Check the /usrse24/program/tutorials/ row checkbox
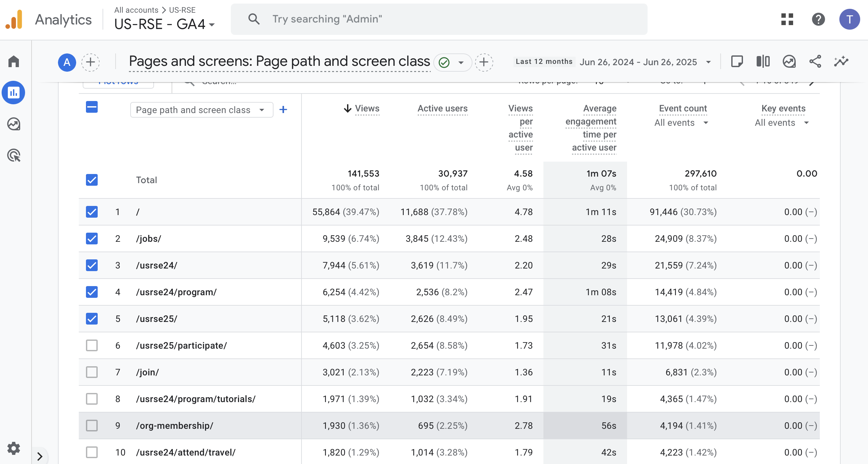 pos(92,399)
